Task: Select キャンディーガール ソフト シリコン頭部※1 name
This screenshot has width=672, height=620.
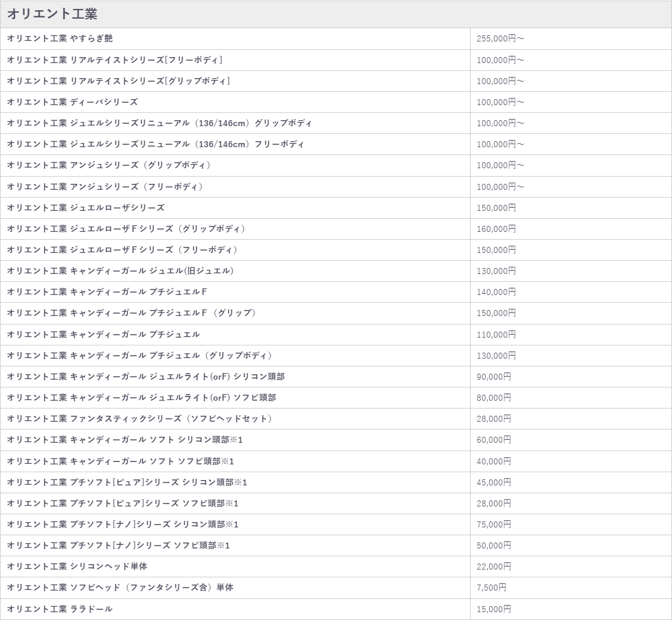Action: click(124, 440)
